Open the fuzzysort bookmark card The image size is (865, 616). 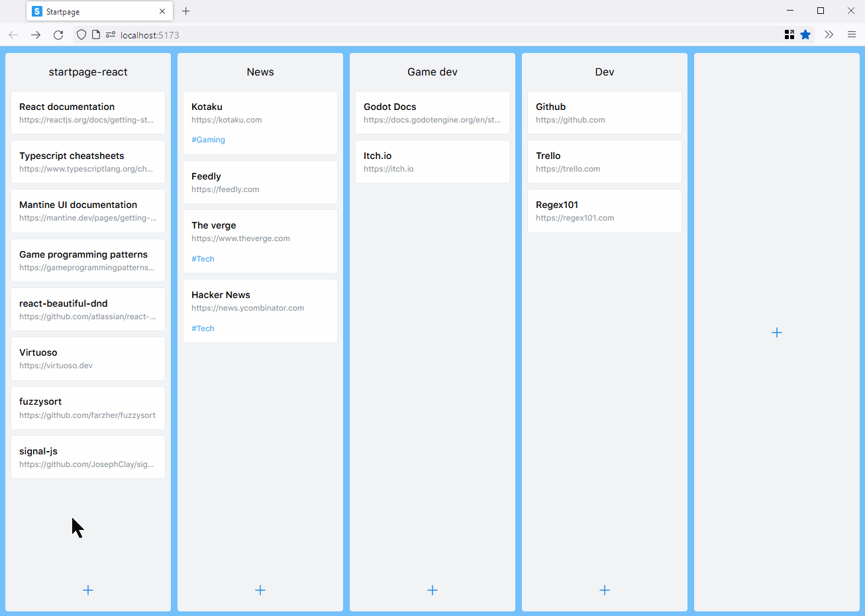88,408
